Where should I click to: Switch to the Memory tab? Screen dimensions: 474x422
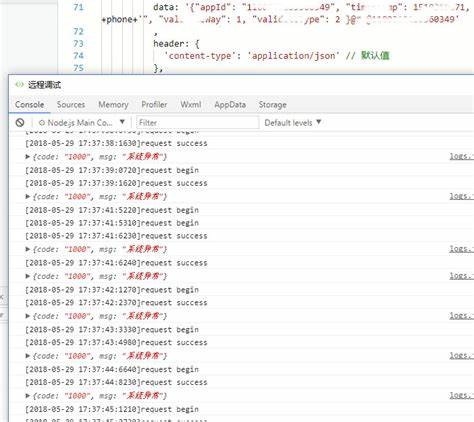tap(113, 105)
